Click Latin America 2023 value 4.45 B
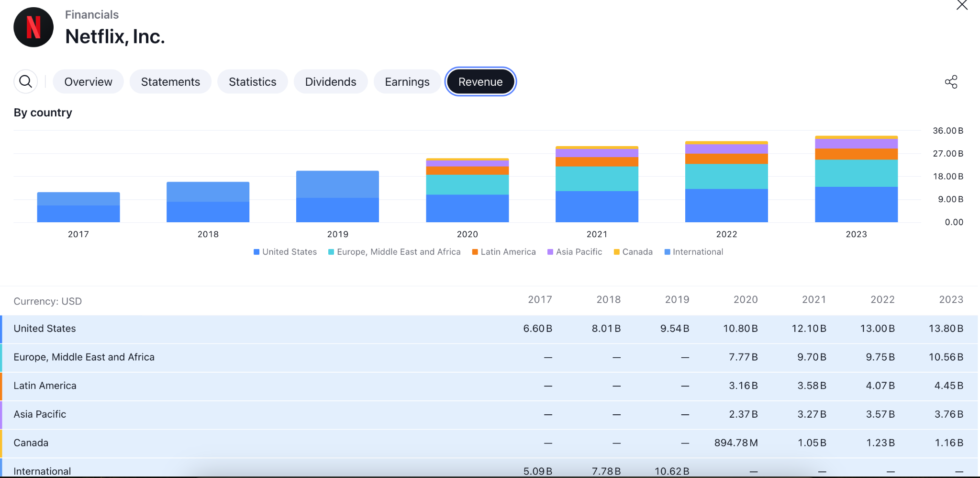The width and height of the screenshot is (980, 478). pos(949,386)
